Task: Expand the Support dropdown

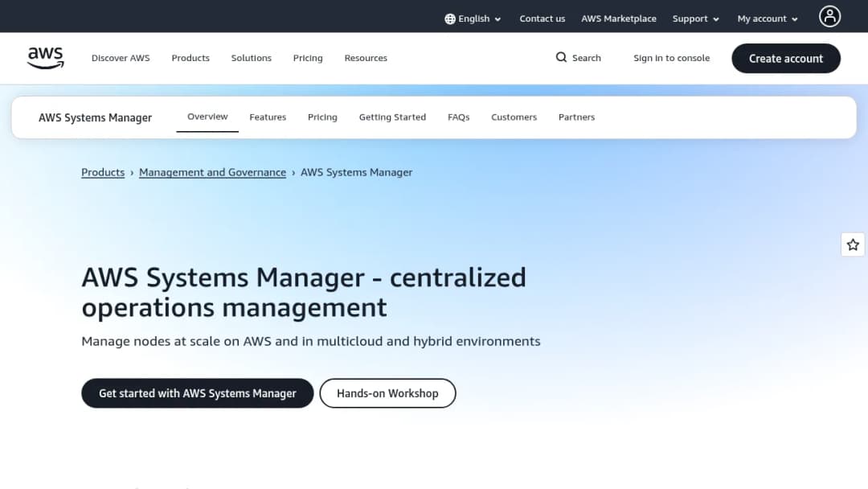Action: coord(696,18)
